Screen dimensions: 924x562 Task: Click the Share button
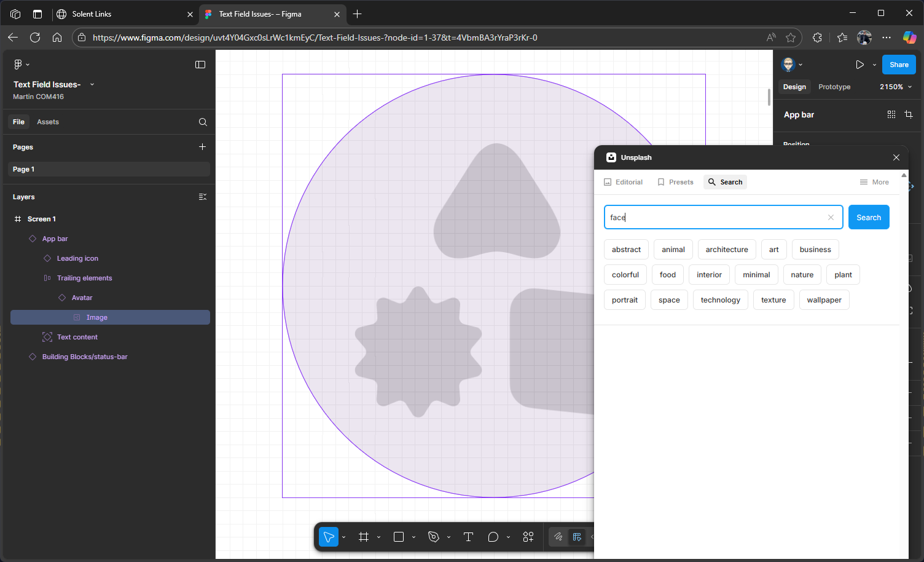coord(898,65)
